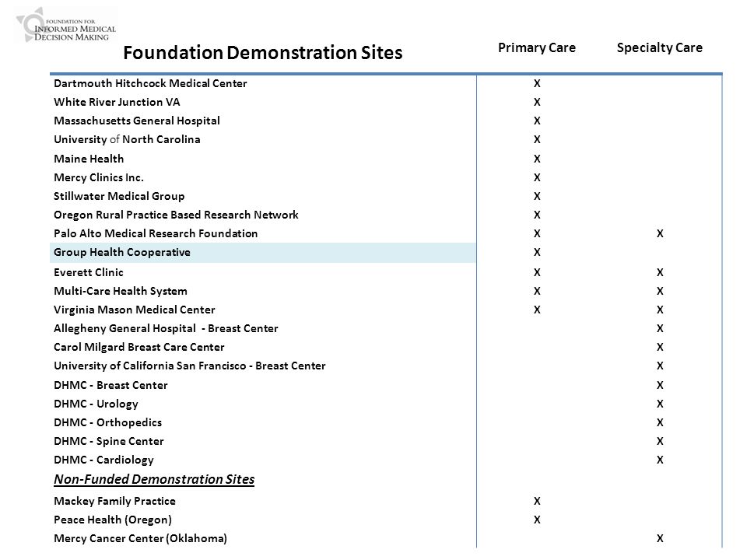Image resolution: width=747 pixels, height=560 pixels.
Task: Click Primary Care X for White River Junction VA
Action: [537, 102]
